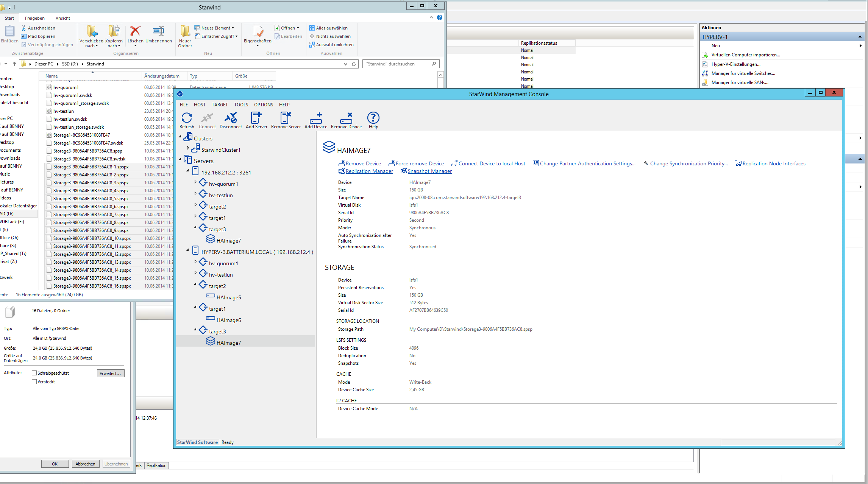Toggle checkbox for Storage3-9806A4F5BB736AC8.spsp file
868x484 pixels.
(49, 151)
